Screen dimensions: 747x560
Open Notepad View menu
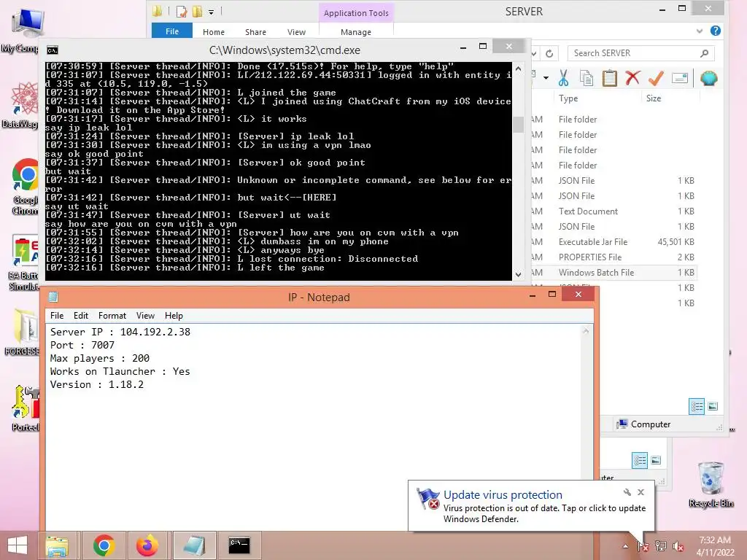coord(145,316)
